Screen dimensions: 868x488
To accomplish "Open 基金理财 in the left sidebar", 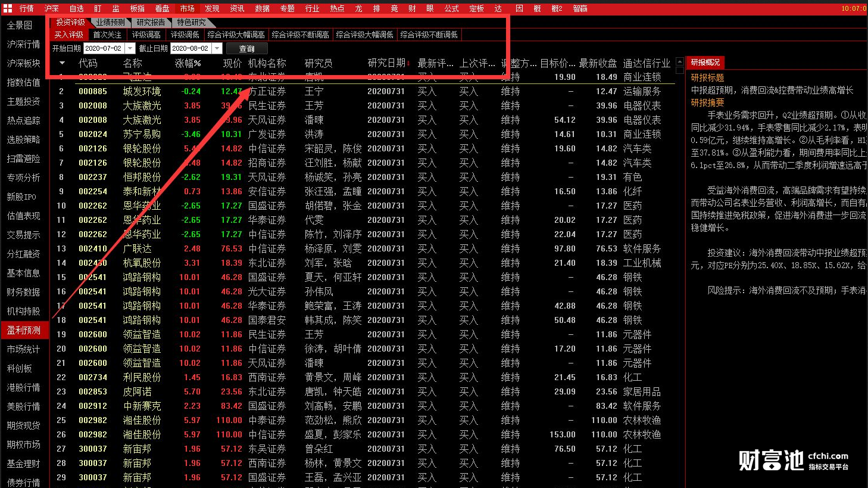I will (24, 464).
